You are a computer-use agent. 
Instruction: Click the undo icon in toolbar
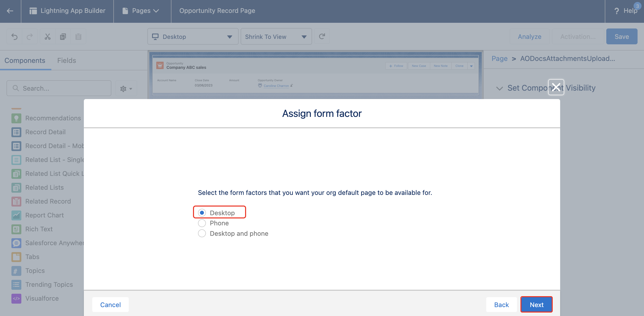coord(14,37)
